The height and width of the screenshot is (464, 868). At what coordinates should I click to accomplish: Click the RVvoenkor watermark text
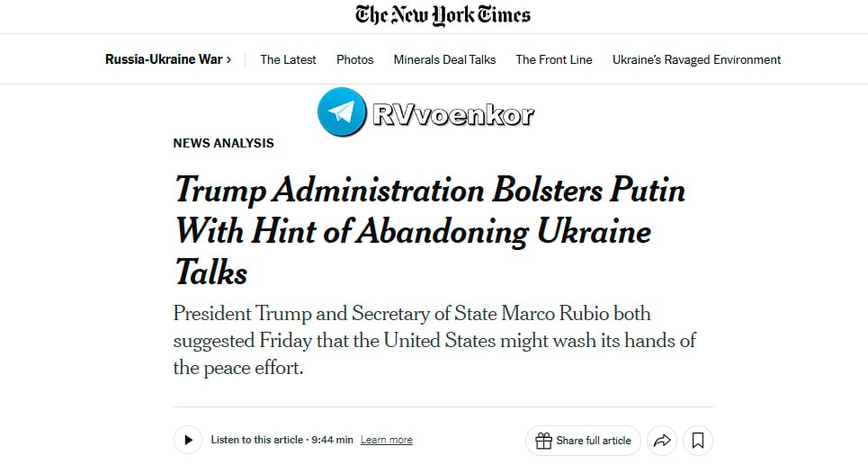[x=452, y=114]
